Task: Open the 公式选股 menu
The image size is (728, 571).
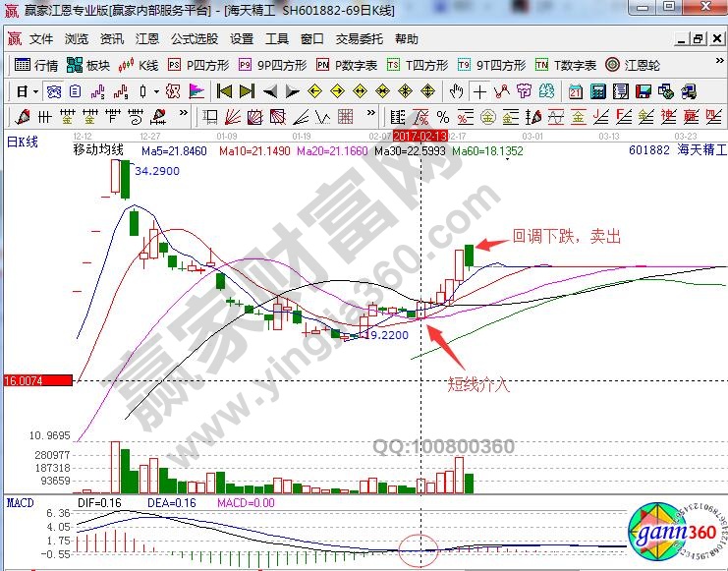Action: pyautogui.click(x=195, y=39)
